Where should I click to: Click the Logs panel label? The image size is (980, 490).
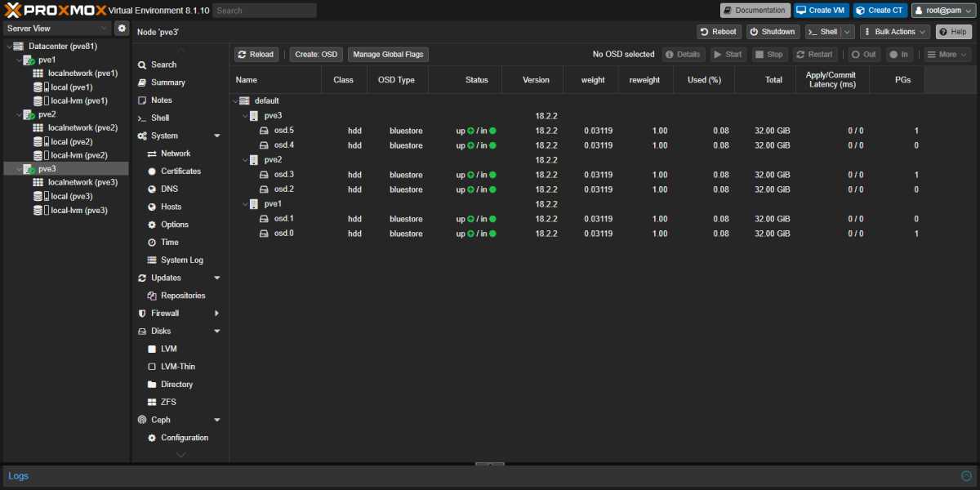[x=18, y=476]
